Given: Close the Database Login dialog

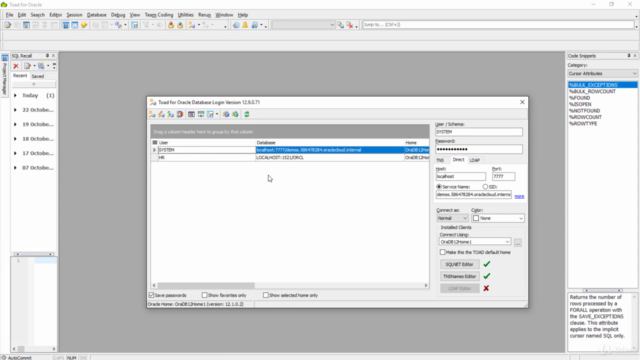Looking at the screenshot, I should (522, 102).
